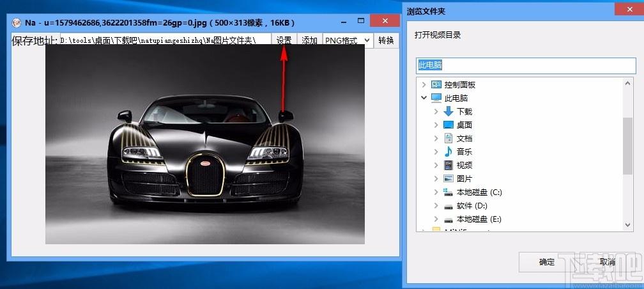Expand the 桌面 folder node
This screenshot has height=289, width=644.
pyautogui.click(x=436, y=125)
